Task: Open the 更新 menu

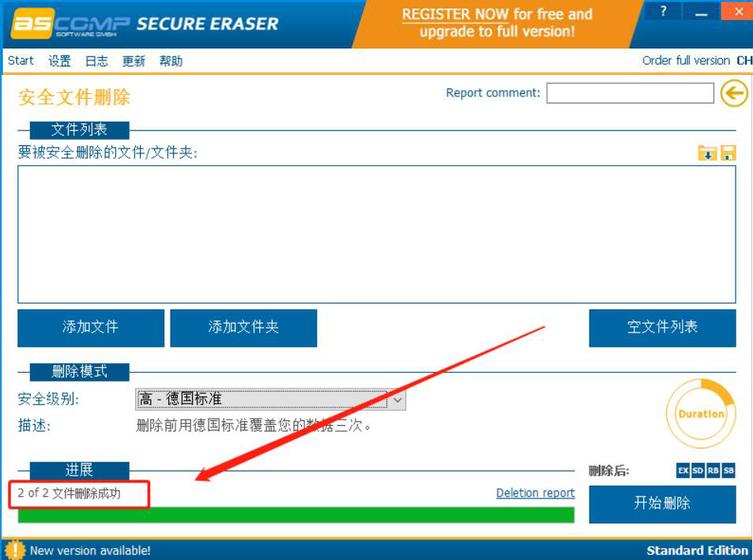Action: click(134, 61)
